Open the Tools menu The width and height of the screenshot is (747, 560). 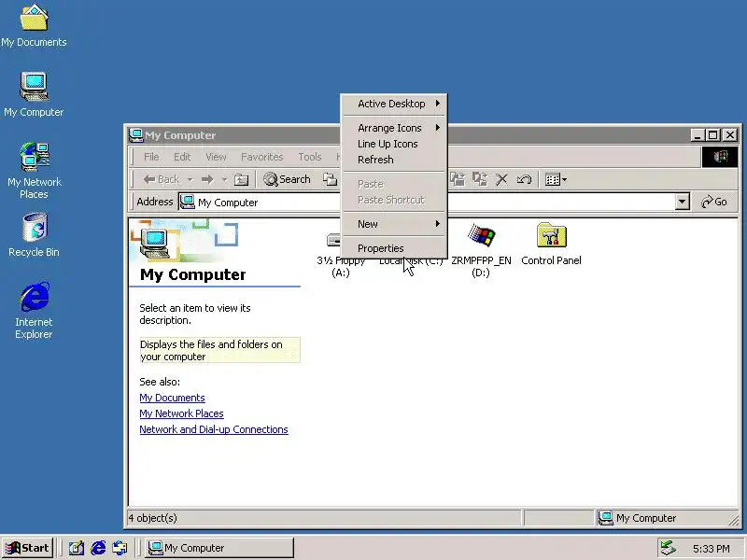(310, 157)
